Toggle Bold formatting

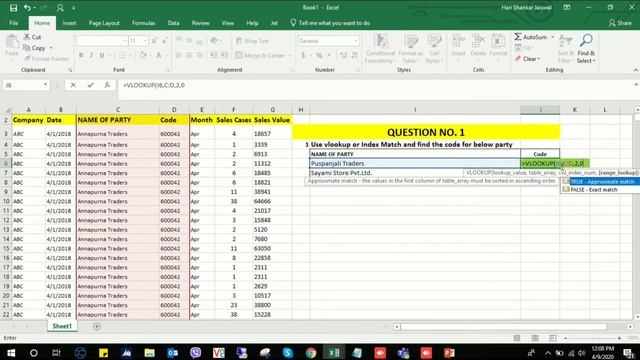point(81,55)
